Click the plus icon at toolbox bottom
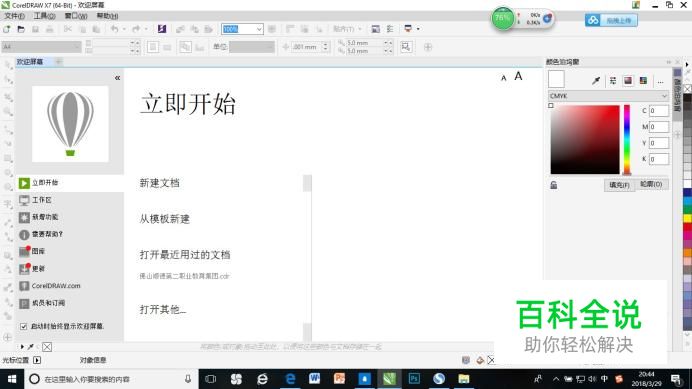The height and width of the screenshot is (389, 692). pyautogui.click(x=8, y=338)
